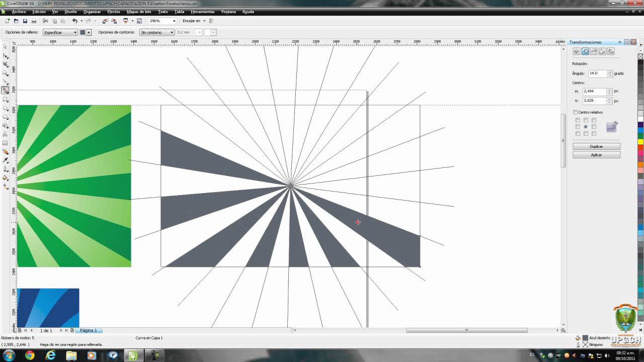The image size is (644, 362).
Task: Open the fill color picker dropdown arrow
Action: click(89, 32)
